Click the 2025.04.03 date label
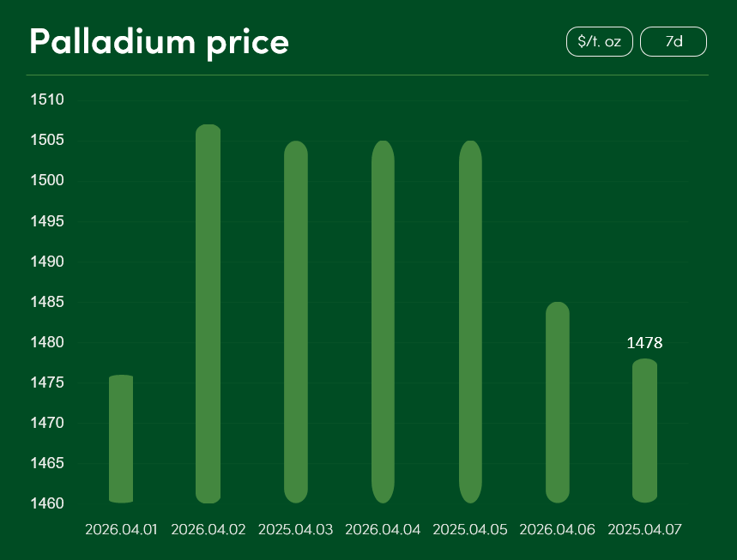The image size is (737, 560). [296, 530]
